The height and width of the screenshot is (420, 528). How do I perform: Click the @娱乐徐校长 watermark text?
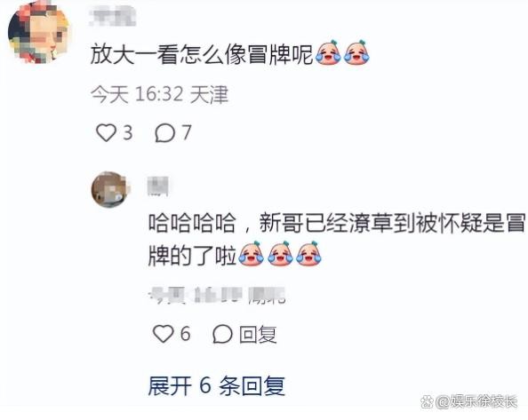[476, 401]
